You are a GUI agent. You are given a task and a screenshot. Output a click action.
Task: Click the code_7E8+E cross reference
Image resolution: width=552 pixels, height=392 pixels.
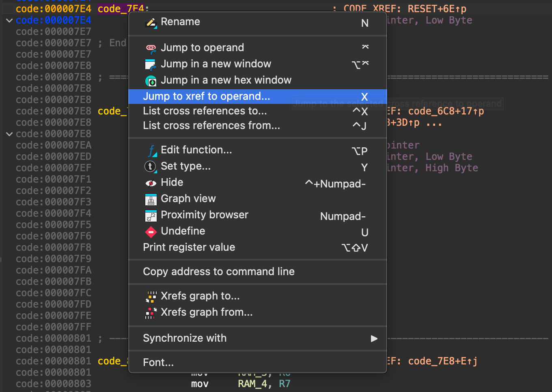click(442, 361)
